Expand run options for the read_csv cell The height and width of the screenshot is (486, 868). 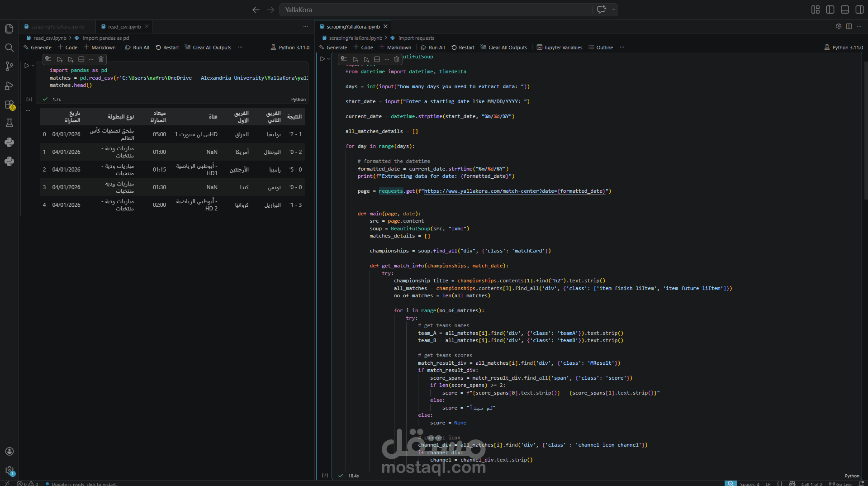33,66
